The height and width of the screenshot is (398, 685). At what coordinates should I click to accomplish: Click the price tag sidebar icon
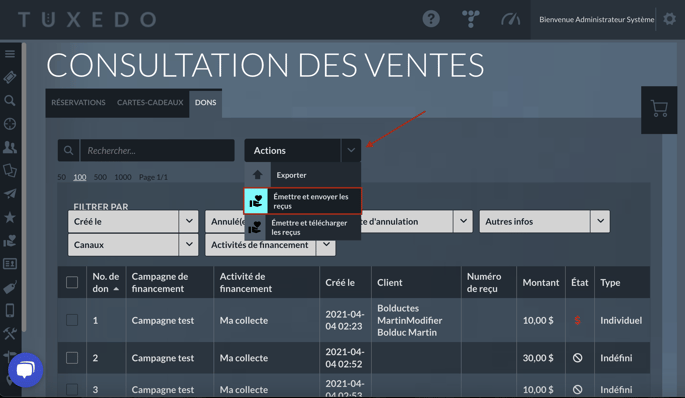pos(10,287)
